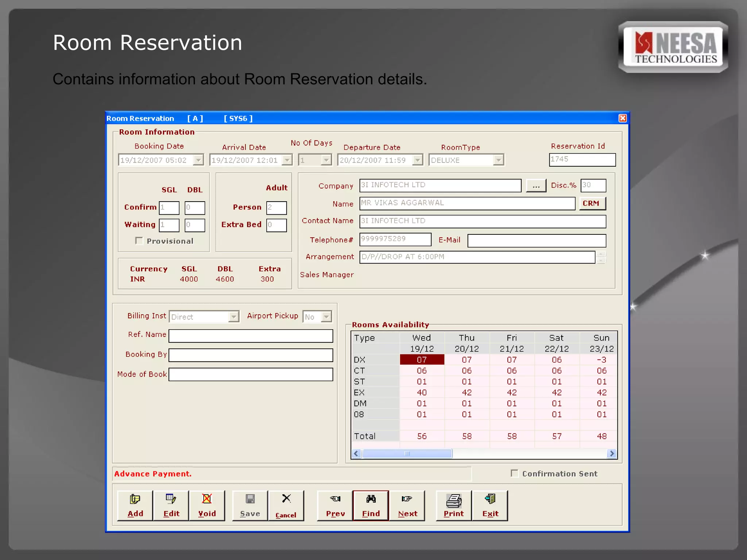Open the Arrival Date dropdown
Viewport: 747px width, 560px height.
(x=287, y=160)
